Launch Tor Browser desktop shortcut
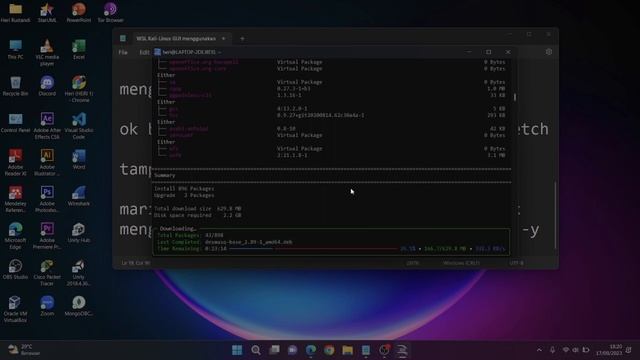The image size is (640, 360). [110, 13]
